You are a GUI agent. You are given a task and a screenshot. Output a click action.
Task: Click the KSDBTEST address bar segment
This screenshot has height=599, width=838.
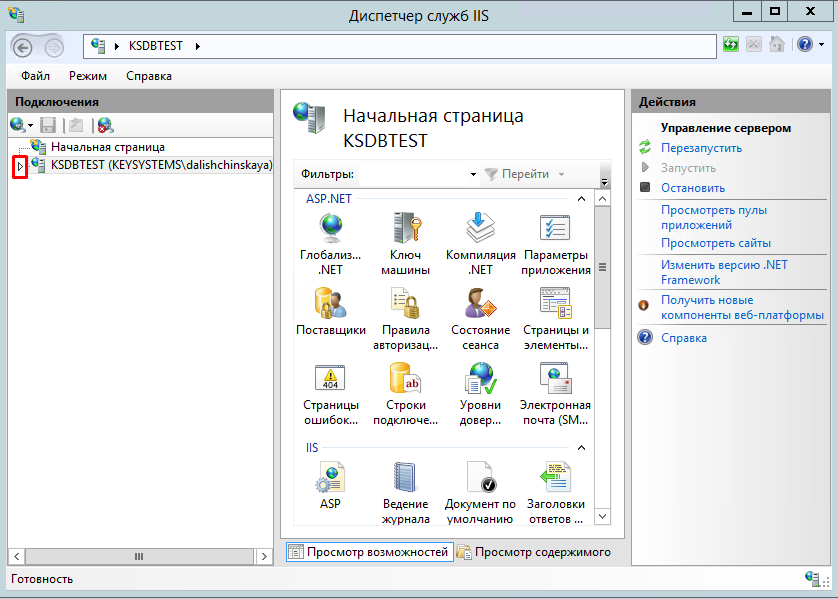click(x=156, y=46)
